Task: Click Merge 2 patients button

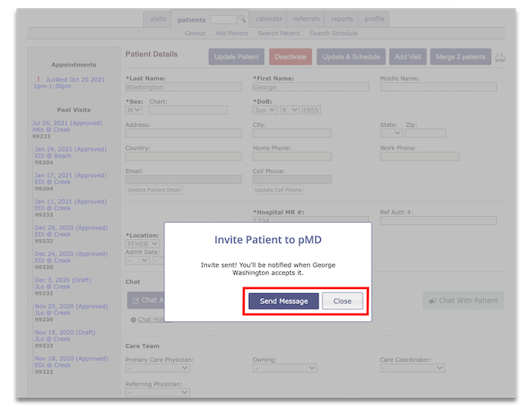Action: (461, 57)
